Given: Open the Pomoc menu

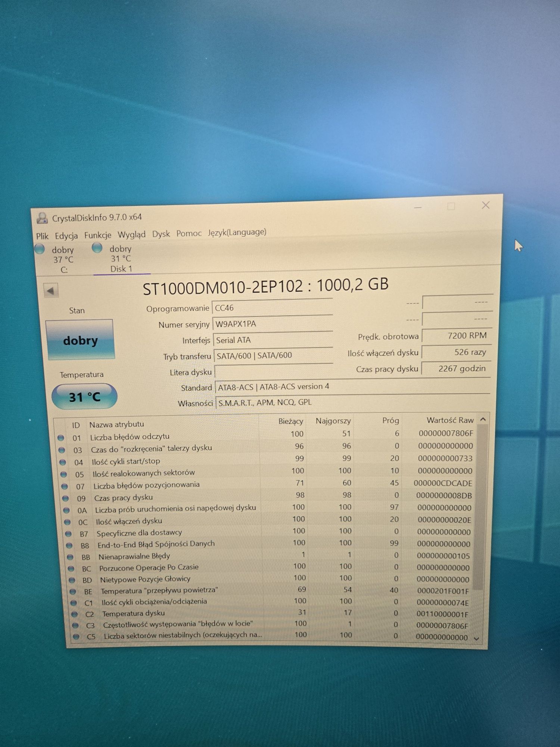Looking at the screenshot, I should (189, 233).
